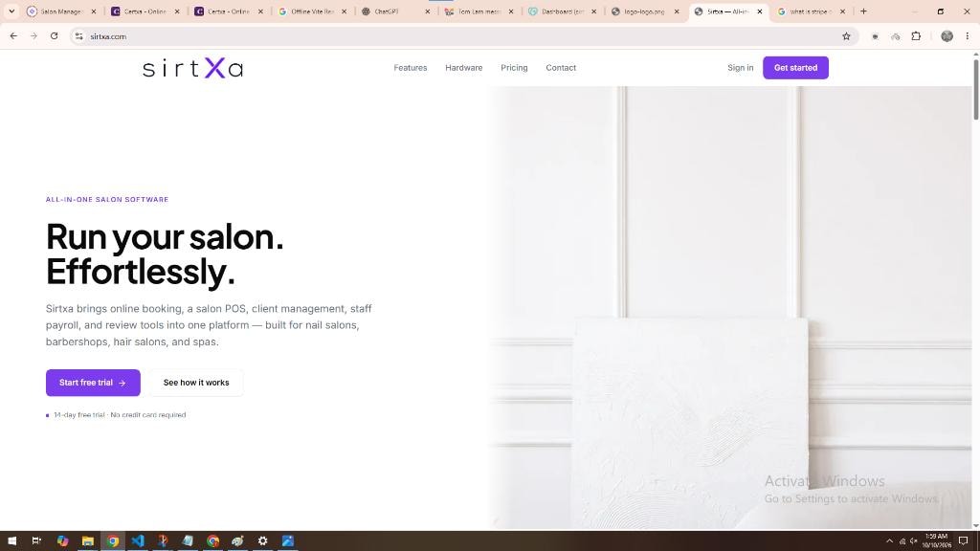Open a new browser tab

(864, 11)
